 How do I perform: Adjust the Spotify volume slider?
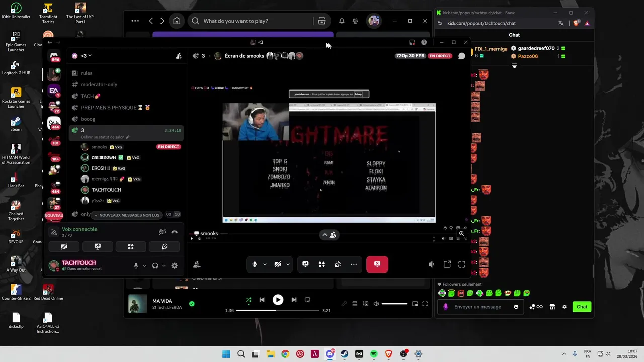coord(394,304)
